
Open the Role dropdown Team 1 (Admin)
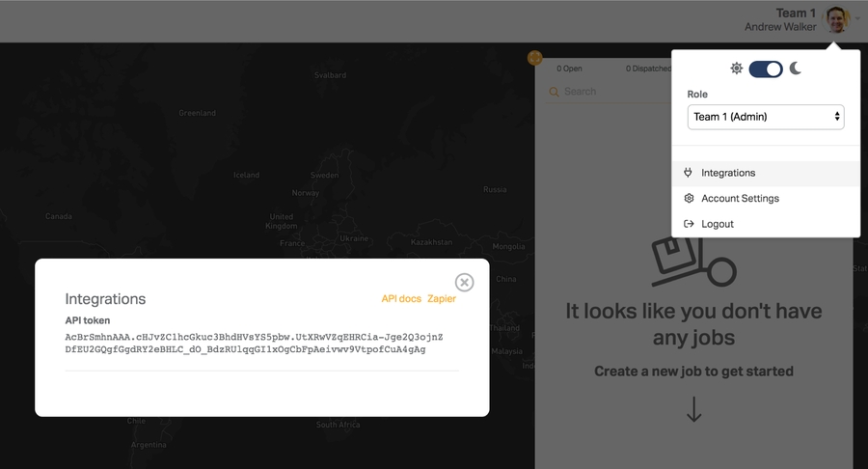[x=766, y=117]
